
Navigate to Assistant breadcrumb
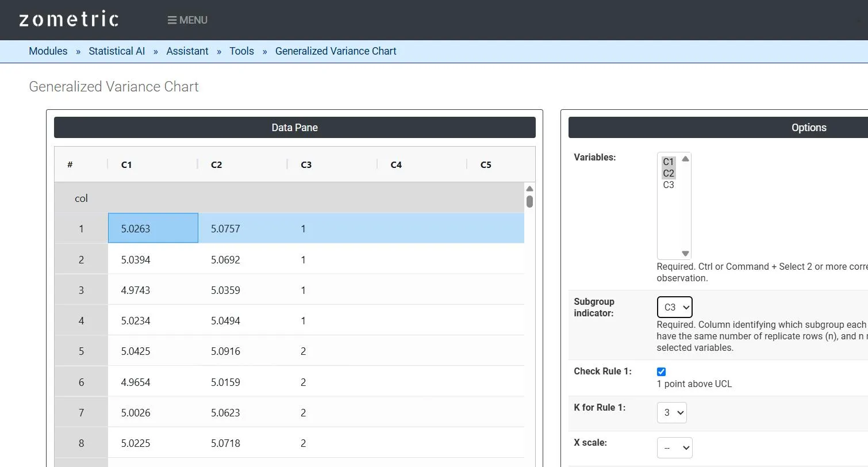click(x=187, y=51)
